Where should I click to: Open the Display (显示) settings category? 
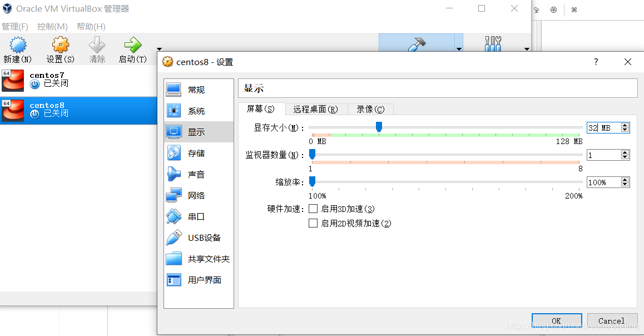[199, 132]
